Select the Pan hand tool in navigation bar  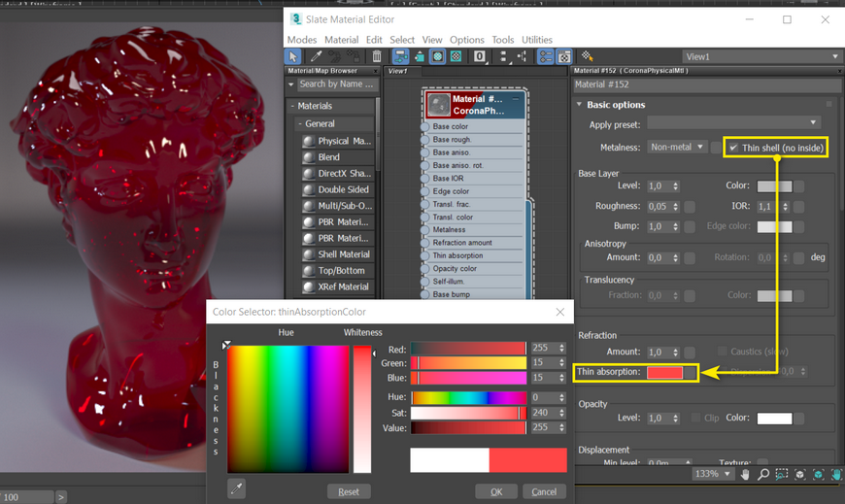(746, 474)
